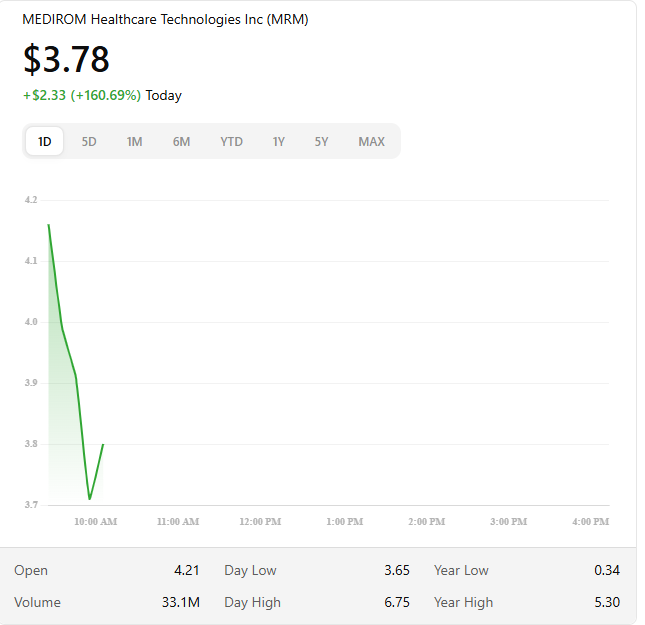Click the 3.7 price axis label

point(31,505)
